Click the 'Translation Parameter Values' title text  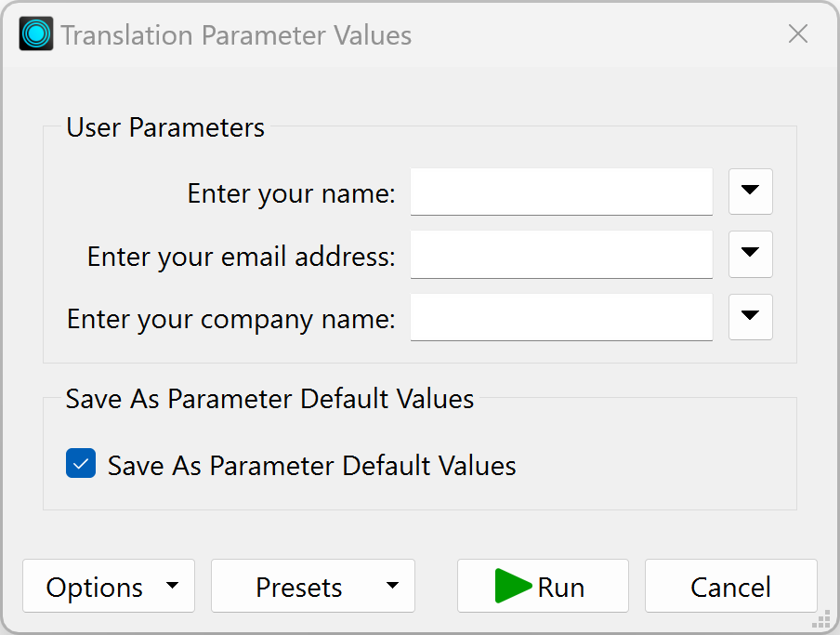(x=236, y=35)
